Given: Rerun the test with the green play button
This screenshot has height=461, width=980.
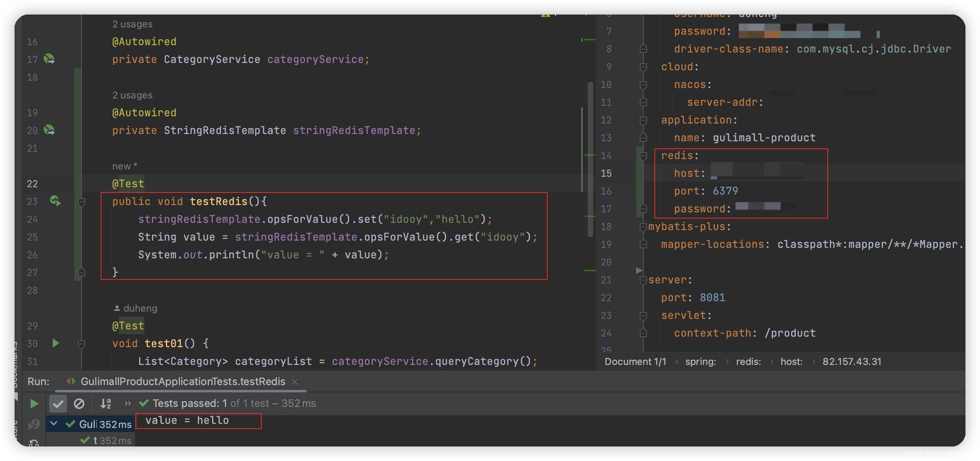Looking at the screenshot, I should click(x=34, y=403).
